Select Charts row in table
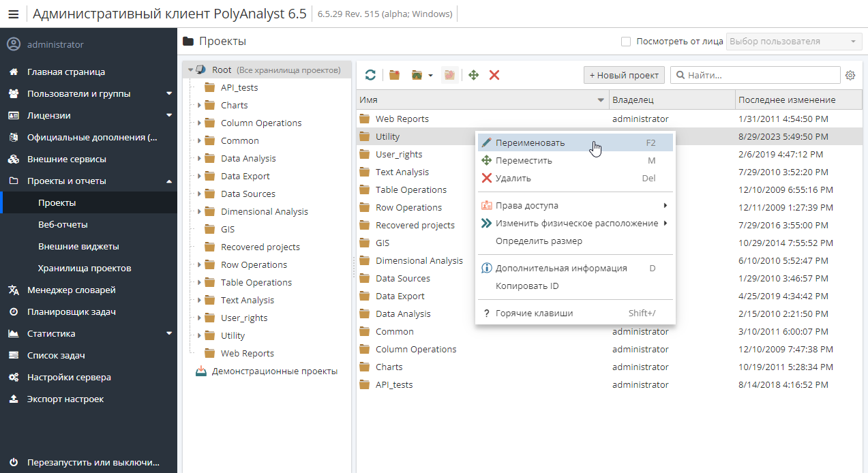This screenshot has width=868, height=473. coord(609,367)
